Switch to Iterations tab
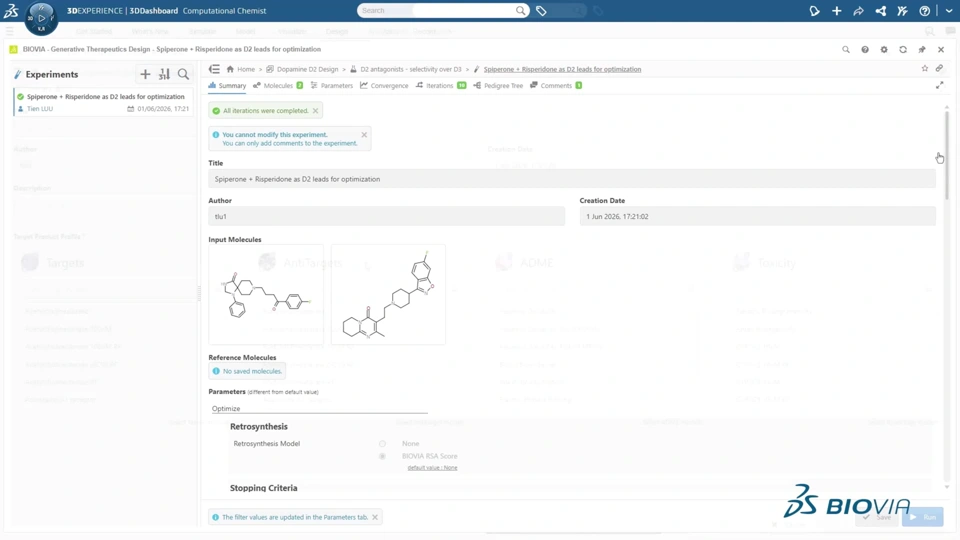This screenshot has height=540, width=960. tap(441, 86)
